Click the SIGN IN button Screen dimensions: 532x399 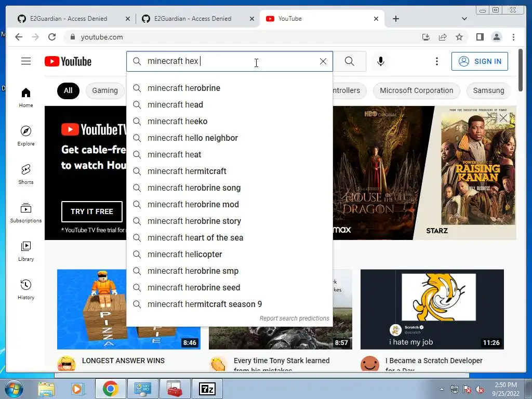pyautogui.click(x=480, y=61)
